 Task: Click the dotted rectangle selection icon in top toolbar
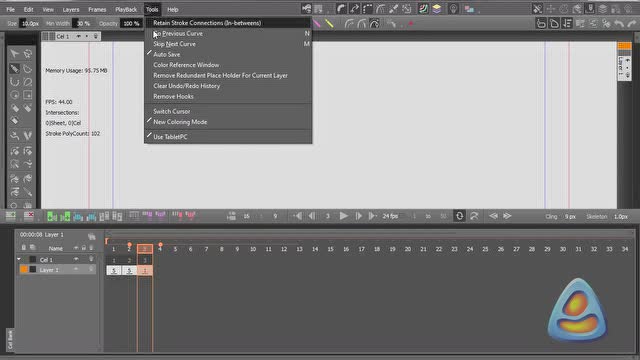click(x=367, y=9)
